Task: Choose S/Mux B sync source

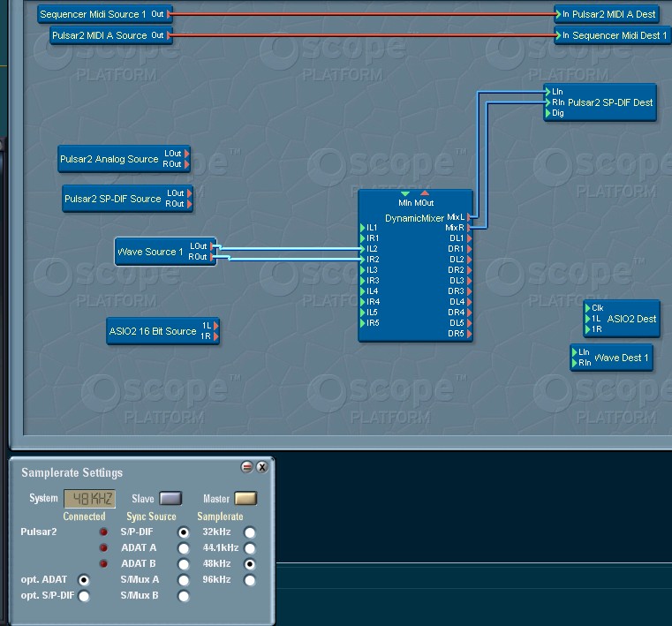Action: (x=184, y=596)
